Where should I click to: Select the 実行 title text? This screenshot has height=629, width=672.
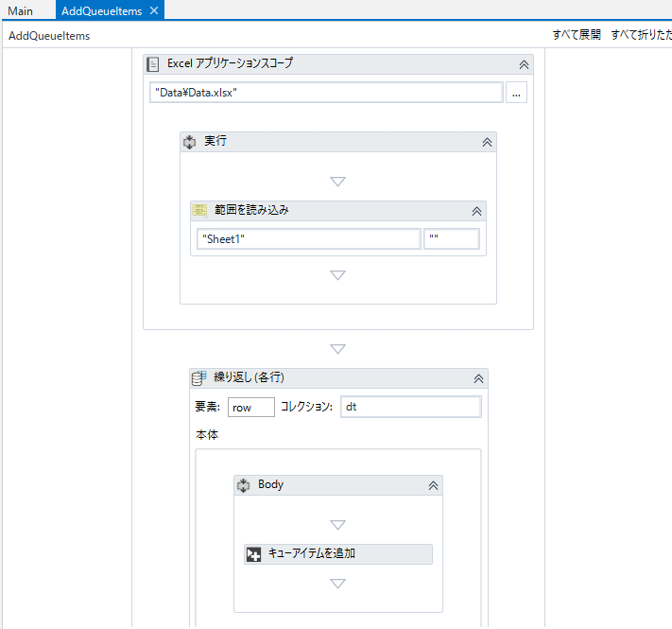pos(215,141)
